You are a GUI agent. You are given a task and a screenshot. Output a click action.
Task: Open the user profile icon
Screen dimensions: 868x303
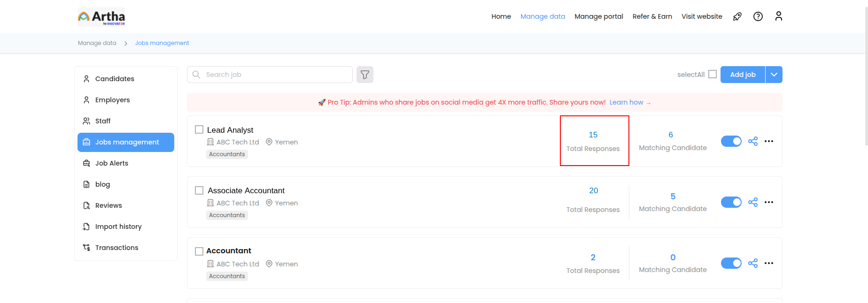pyautogui.click(x=778, y=16)
